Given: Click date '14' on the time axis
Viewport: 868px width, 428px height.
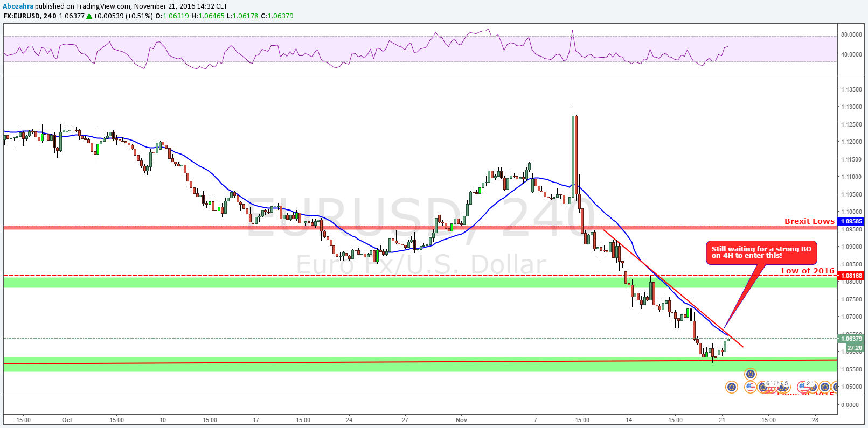Looking at the screenshot, I should pyautogui.click(x=629, y=420).
